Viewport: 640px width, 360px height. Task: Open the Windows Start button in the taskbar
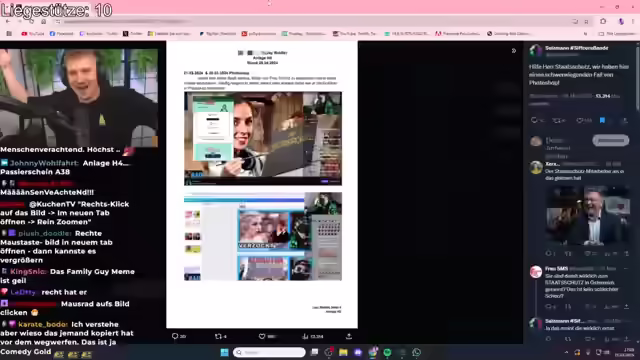[224, 352]
